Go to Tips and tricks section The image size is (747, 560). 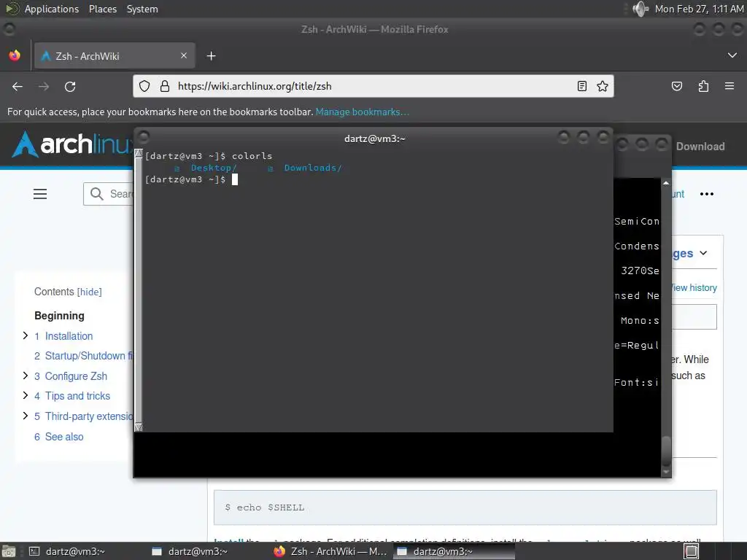tap(77, 396)
